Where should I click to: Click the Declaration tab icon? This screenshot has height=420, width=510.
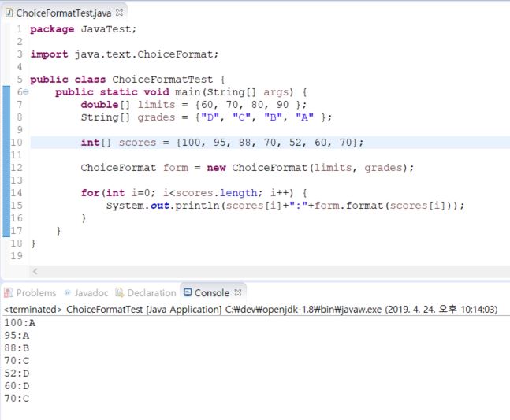pyautogui.click(x=120, y=293)
